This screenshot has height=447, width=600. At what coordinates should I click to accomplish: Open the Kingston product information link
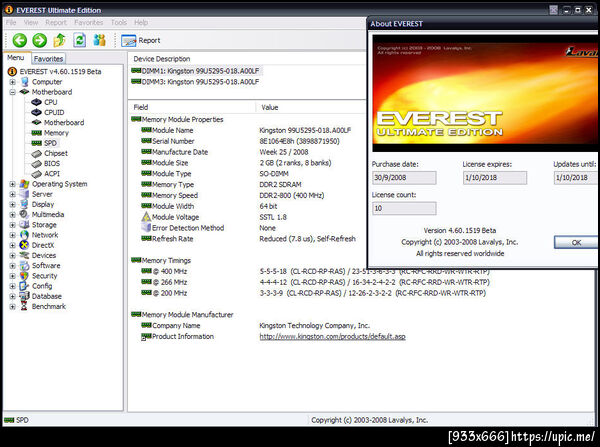tap(333, 337)
